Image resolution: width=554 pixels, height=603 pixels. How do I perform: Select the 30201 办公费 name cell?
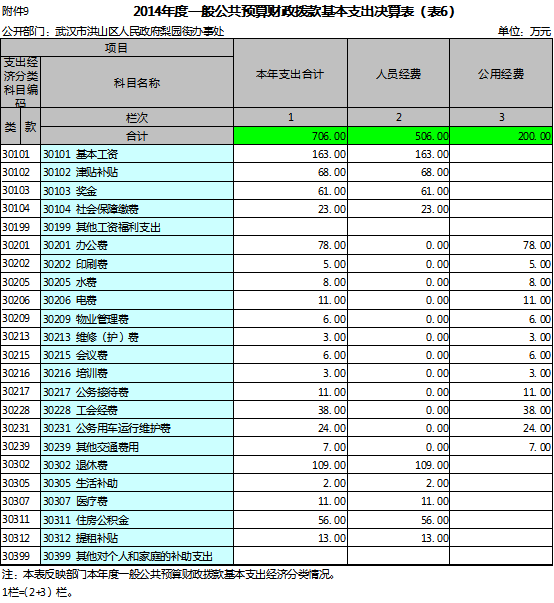(137, 245)
